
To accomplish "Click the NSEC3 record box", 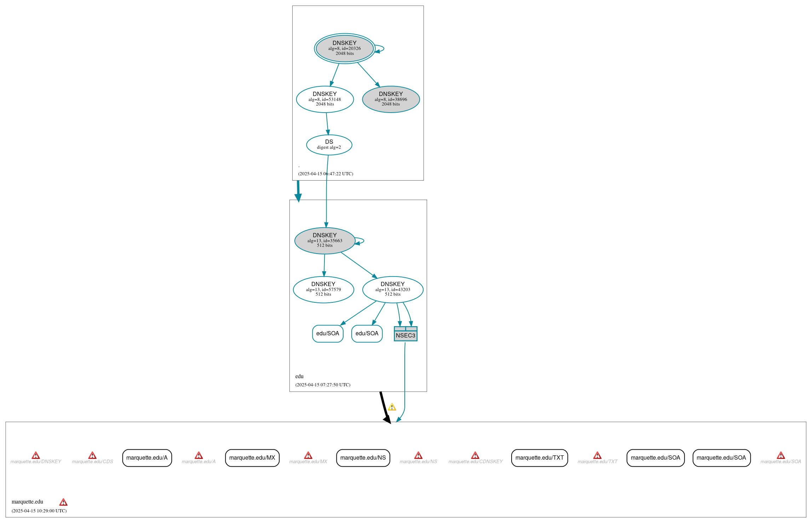I will tap(405, 334).
